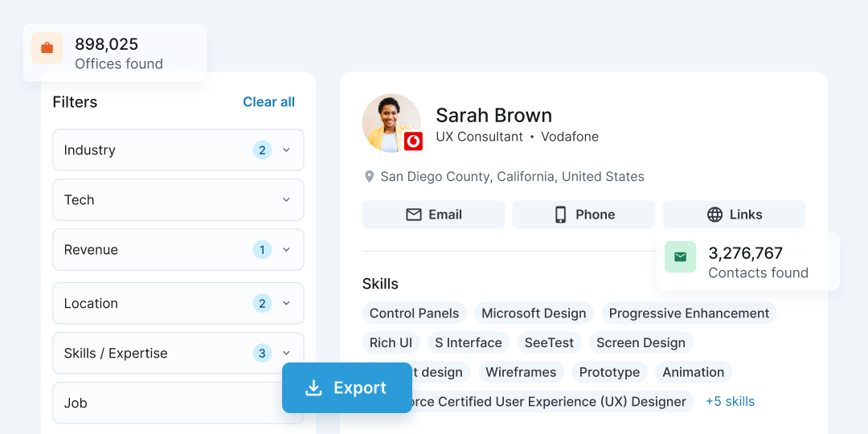Click the globe icon in Links button
The height and width of the screenshot is (434, 868).
pyautogui.click(x=714, y=215)
